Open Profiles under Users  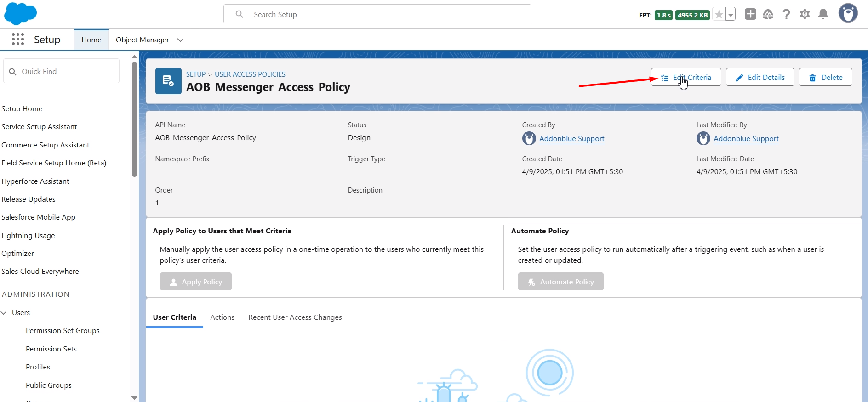38,367
